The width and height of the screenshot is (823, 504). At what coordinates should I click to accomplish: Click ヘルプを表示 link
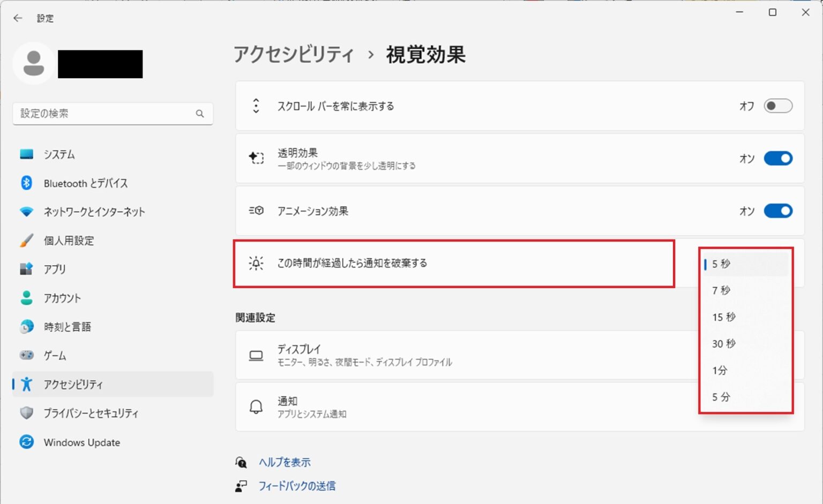coord(285,462)
